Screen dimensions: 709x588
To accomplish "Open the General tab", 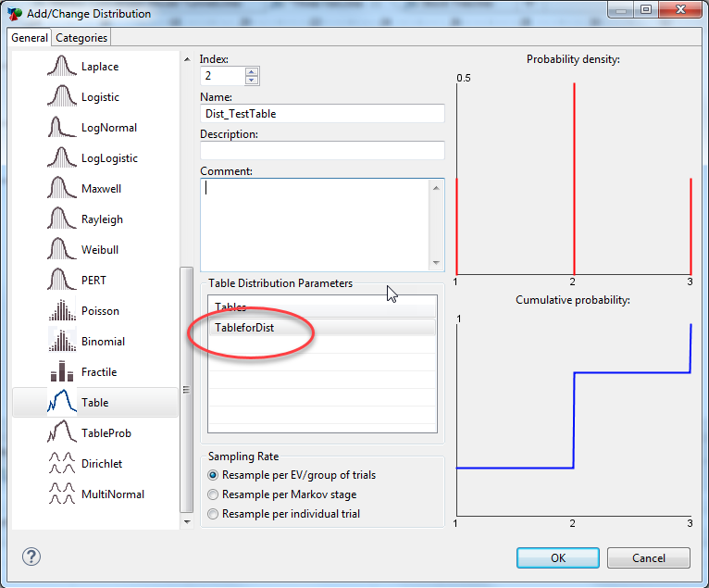I will (x=30, y=38).
